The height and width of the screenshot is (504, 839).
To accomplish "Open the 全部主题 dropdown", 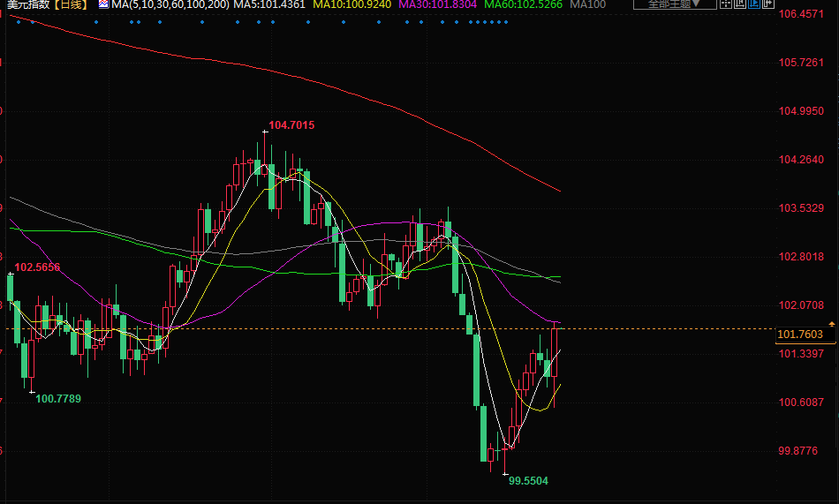I will click(675, 4).
